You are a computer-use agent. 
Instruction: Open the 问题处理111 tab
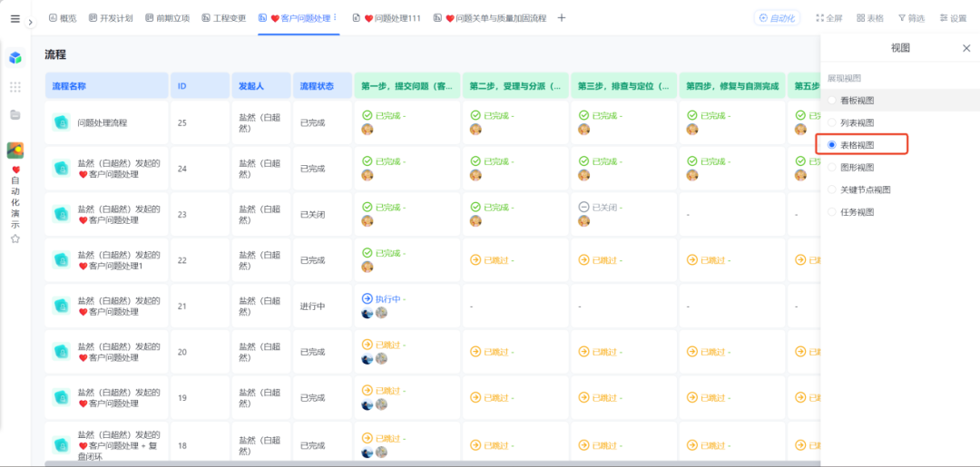[387, 18]
